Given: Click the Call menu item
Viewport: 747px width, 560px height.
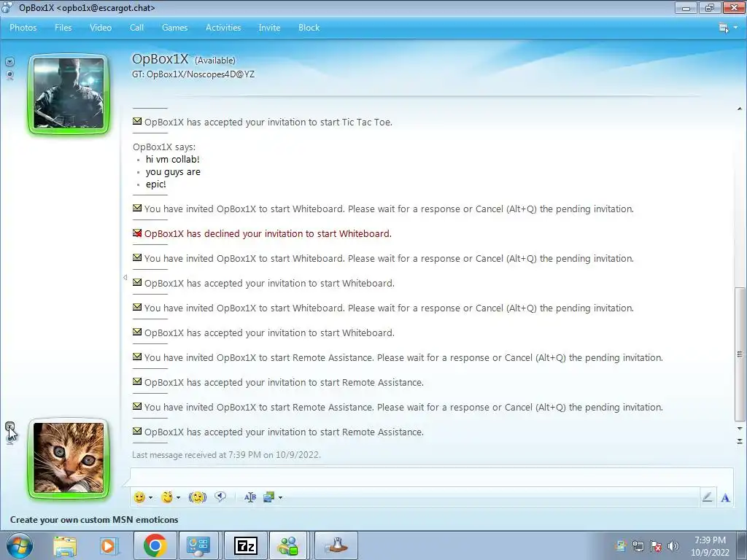Looking at the screenshot, I should click(136, 28).
